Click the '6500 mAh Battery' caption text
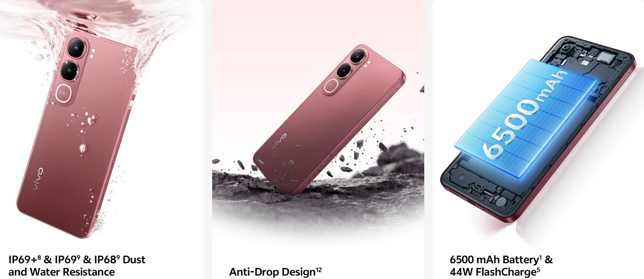 click(x=494, y=259)
